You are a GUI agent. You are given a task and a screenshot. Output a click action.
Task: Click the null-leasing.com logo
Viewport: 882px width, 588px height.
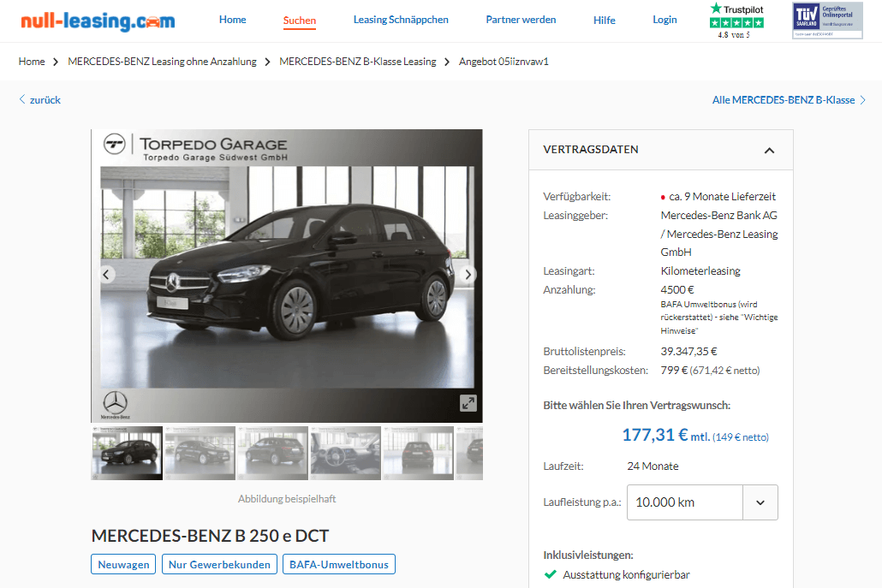coord(98,21)
